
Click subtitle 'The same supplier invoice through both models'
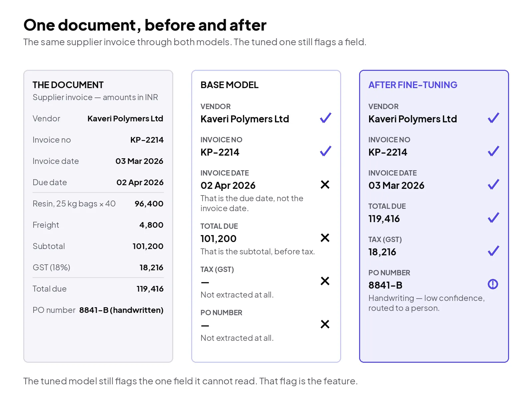coord(127,42)
